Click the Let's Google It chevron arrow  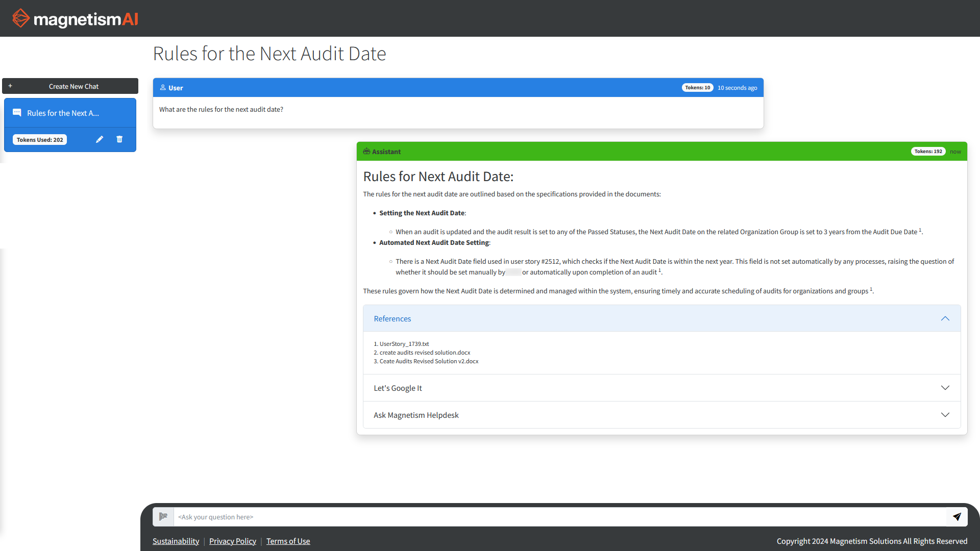point(945,388)
